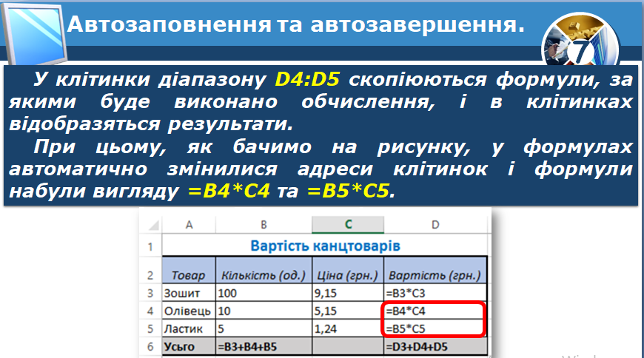Click the cell with price 9,15
The width and height of the screenshot is (644, 358).
coord(348,293)
